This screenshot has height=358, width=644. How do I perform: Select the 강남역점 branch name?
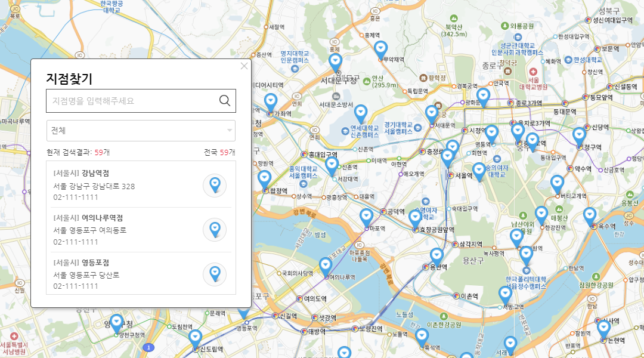(95, 173)
